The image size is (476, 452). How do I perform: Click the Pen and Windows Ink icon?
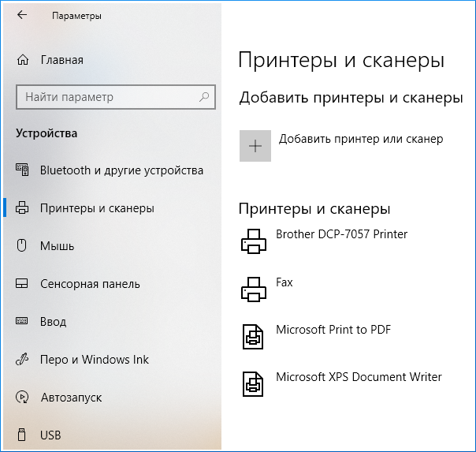(x=24, y=360)
